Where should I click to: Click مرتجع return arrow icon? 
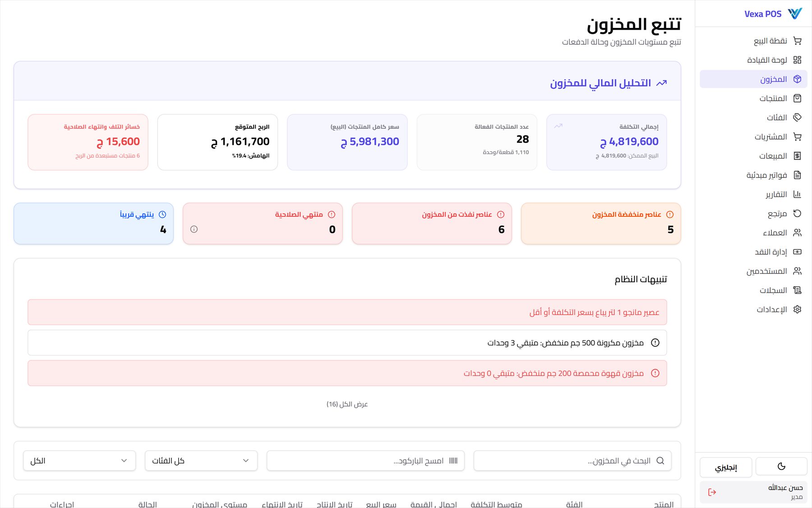pyautogui.click(x=797, y=214)
